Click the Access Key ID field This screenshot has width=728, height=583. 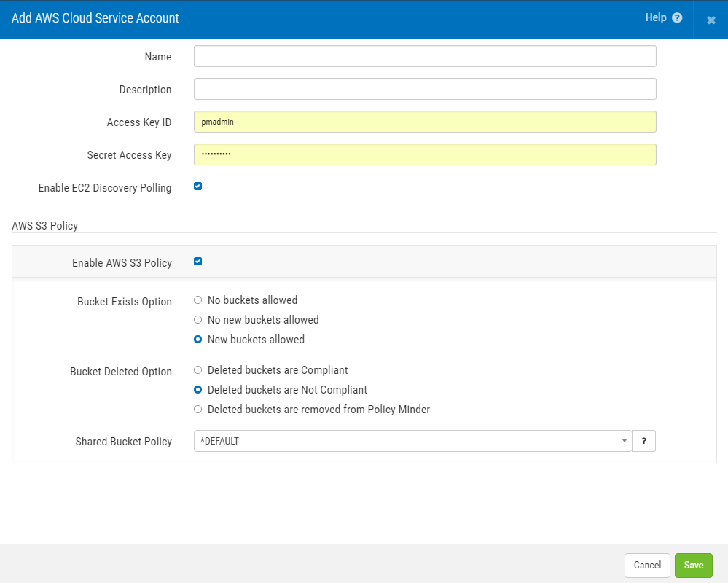click(x=425, y=122)
